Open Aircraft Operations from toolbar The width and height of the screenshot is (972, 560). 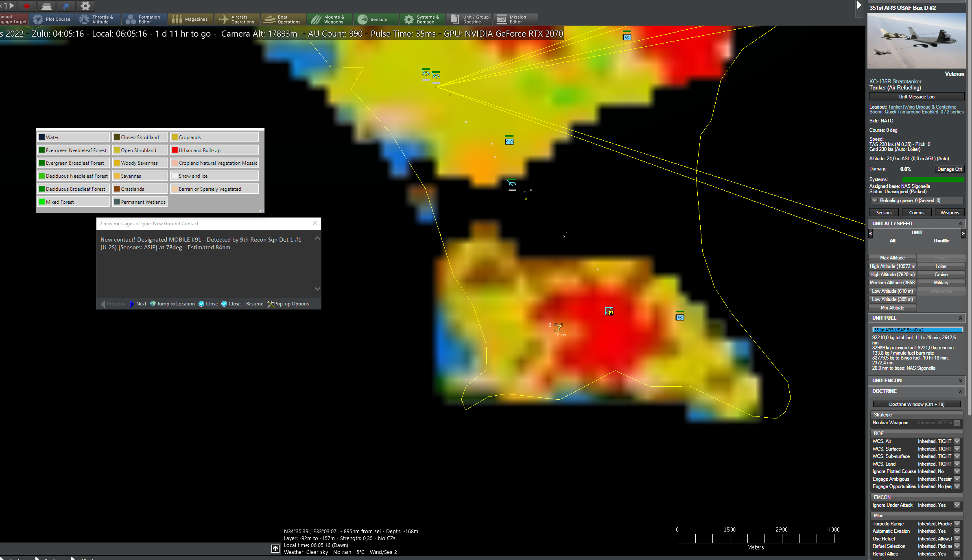(237, 19)
